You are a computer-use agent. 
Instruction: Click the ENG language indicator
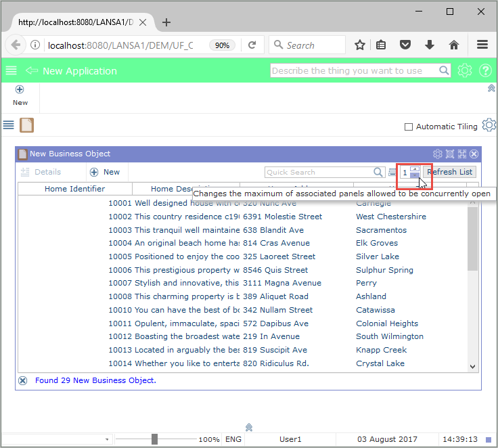click(233, 439)
